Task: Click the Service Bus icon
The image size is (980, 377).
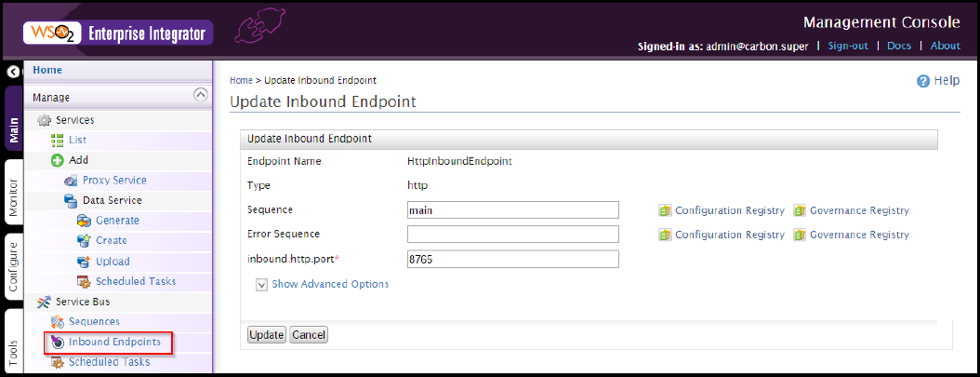Action: point(43,302)
